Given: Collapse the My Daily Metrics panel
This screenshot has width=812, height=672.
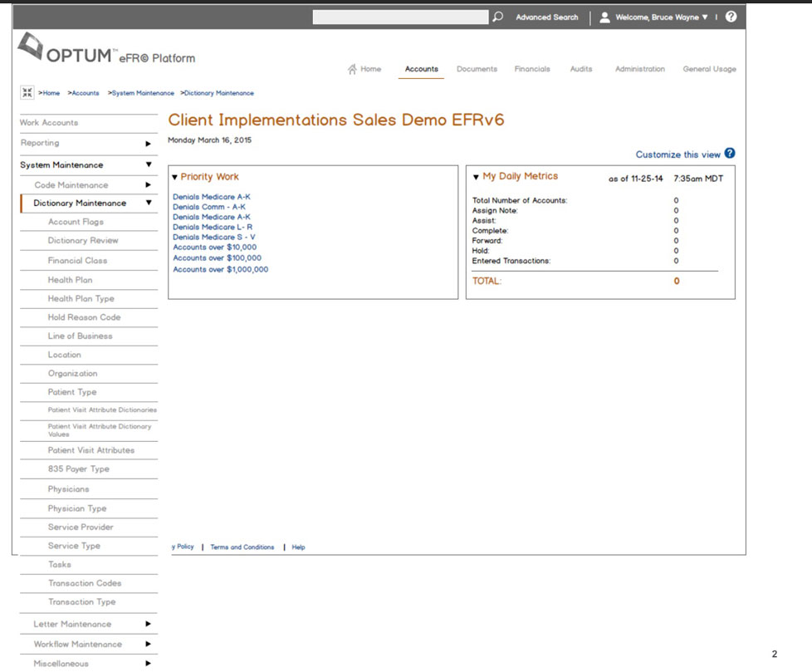Looking at the screenshot, I should pos(476,177).
